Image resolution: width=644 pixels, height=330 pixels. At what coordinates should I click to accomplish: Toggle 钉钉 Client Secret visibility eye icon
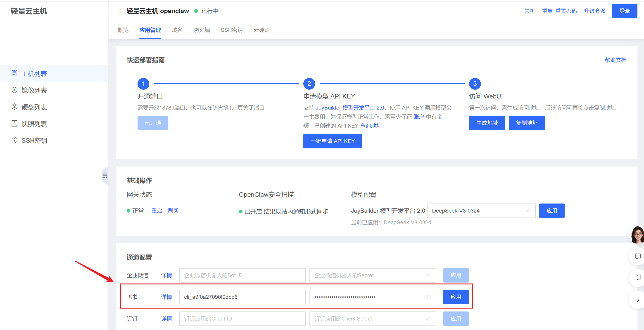(x=428, y=319)
